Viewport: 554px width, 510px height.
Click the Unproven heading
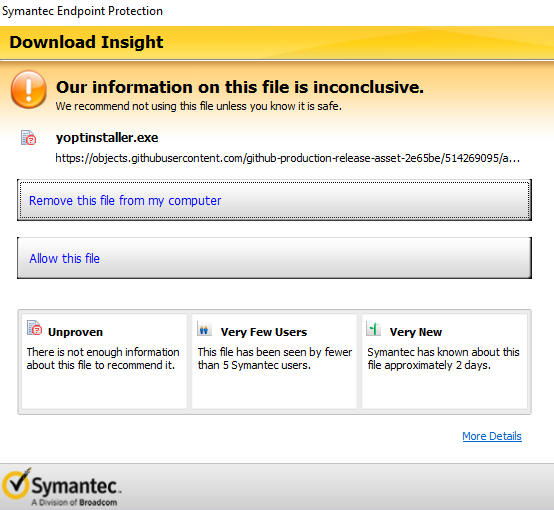point(75,332)
